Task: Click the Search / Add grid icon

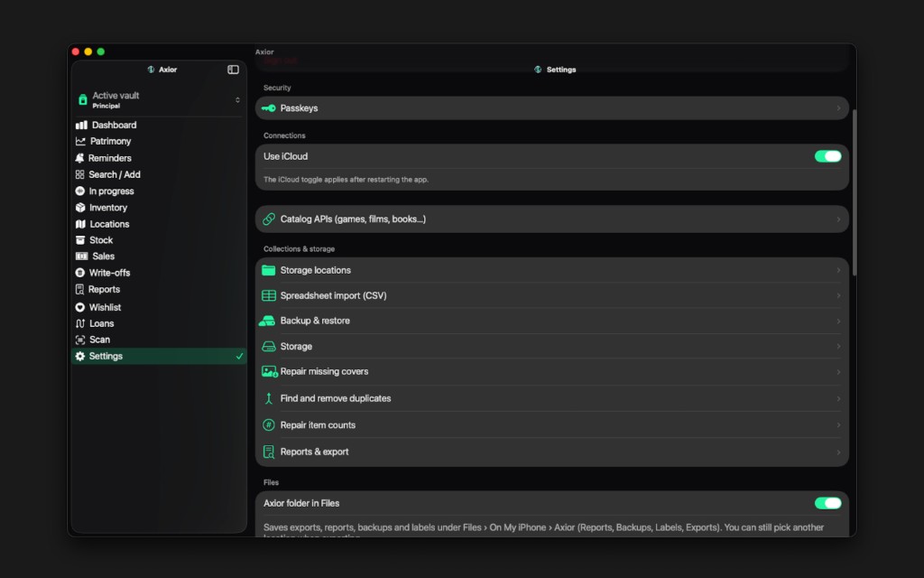Action: point(79,174)
